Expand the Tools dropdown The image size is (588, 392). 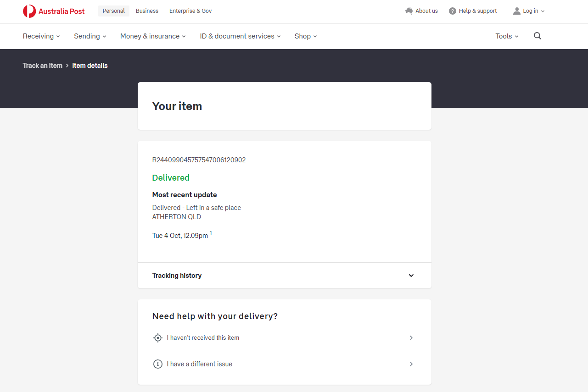pos(507,36)
